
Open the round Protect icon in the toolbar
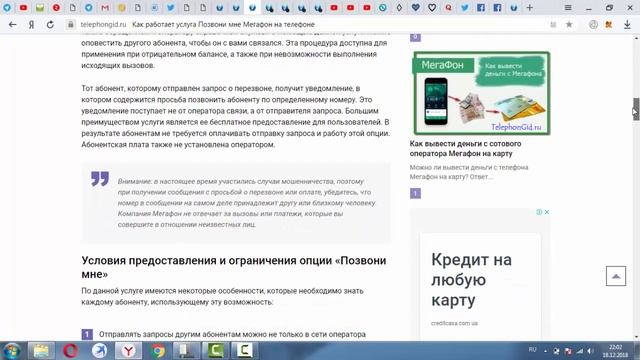click(593, 24)
